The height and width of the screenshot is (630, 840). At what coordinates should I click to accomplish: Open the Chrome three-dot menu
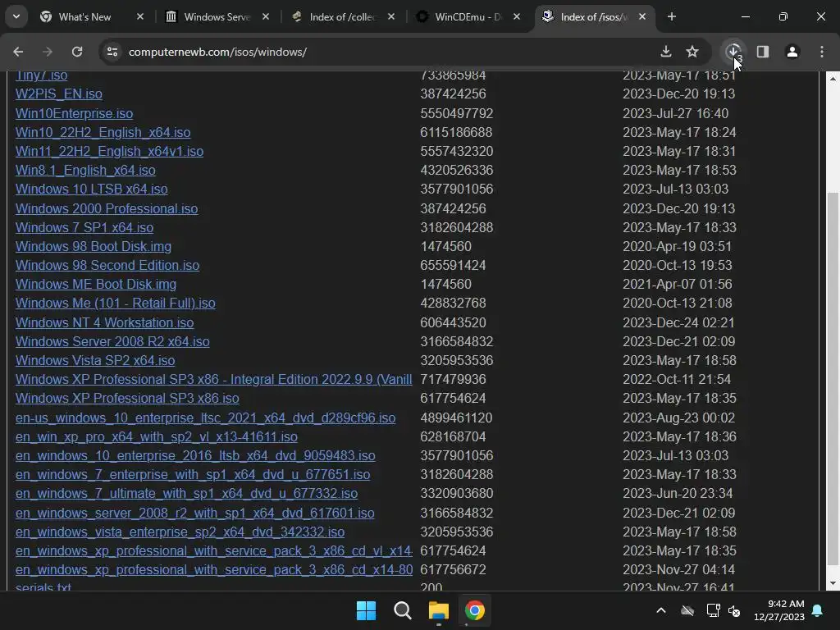point(822,52)
